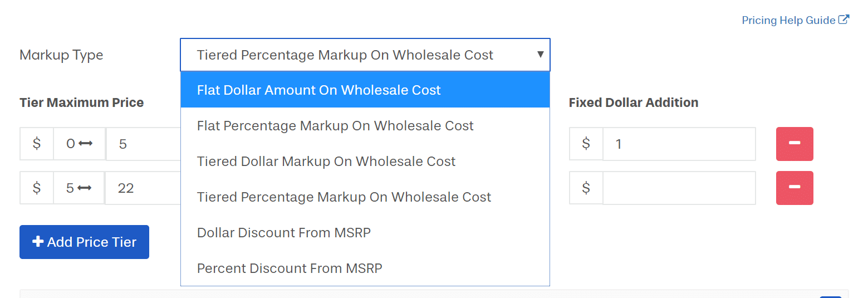The image size is (868, 298).
Task: Pick Tiered Dollar Markup On Wholesale Cost
Action: 326,162
